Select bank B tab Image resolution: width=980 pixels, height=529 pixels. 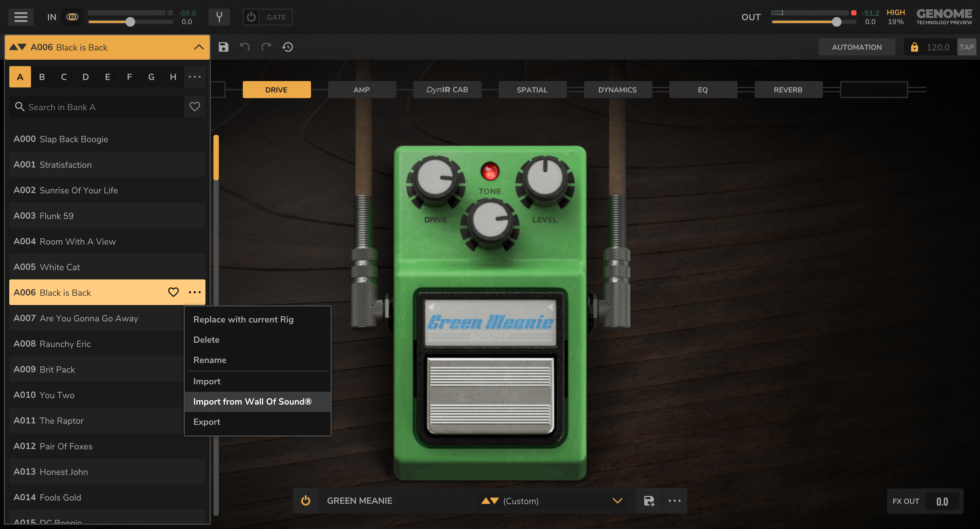[42, 77]
